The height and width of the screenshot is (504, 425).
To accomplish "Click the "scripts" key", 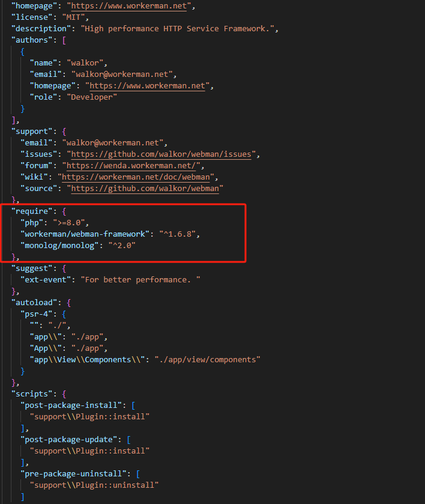I will [32, 393].
